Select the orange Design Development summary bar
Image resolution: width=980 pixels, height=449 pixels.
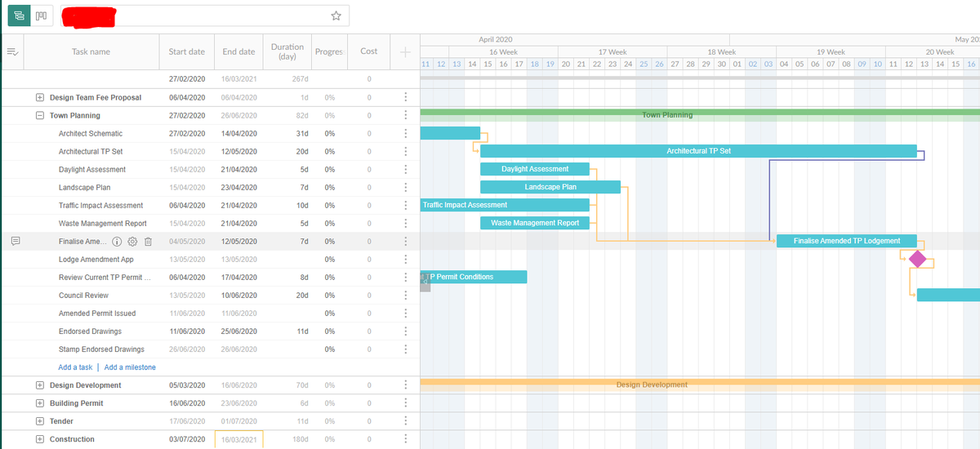pos(700,383)
